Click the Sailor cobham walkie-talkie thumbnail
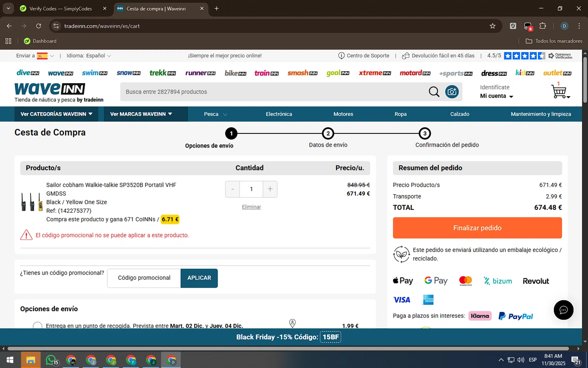Viewport: 588px width, 368px height. coord(31,202)
